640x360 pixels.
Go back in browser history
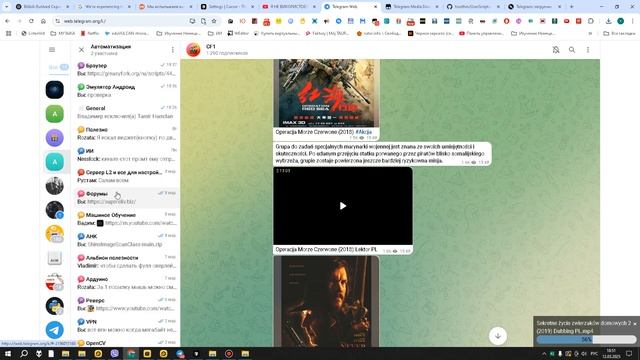point(7,21)
